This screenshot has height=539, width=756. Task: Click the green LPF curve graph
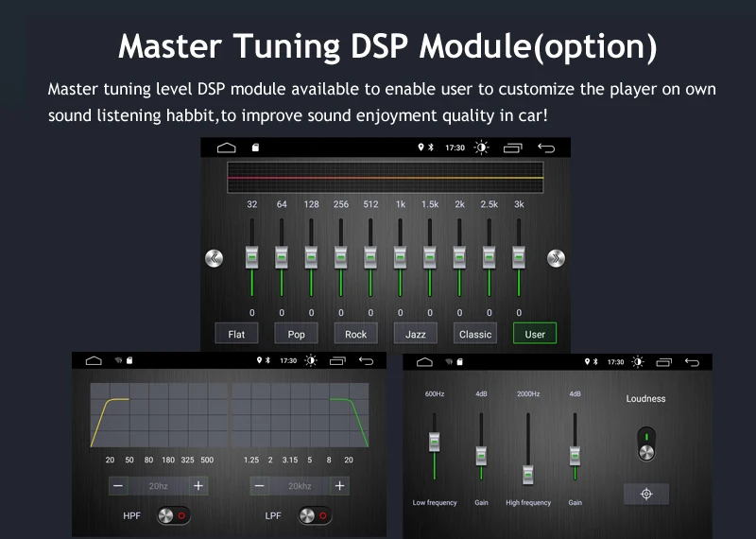click(x=300, y=415)
